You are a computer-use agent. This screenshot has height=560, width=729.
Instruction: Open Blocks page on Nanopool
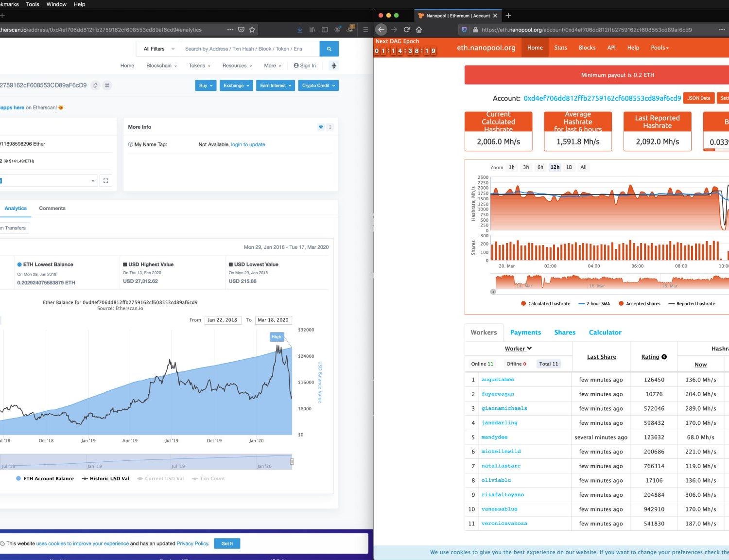point(587,48)
